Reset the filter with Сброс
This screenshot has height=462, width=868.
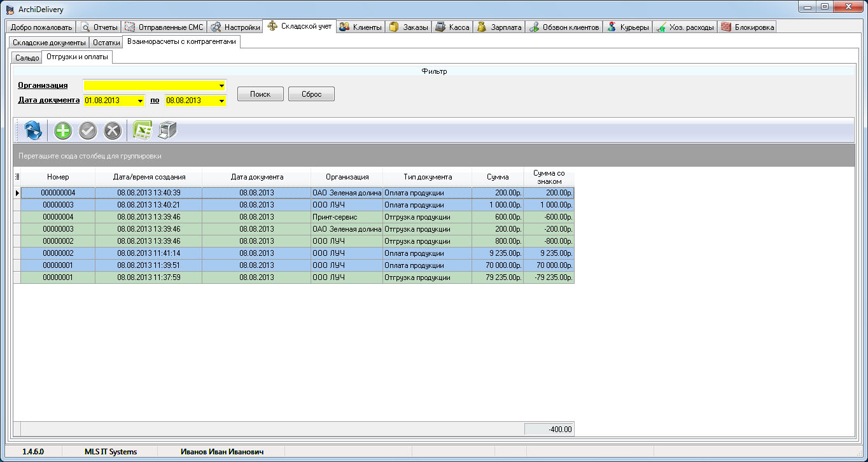(311, 94)
